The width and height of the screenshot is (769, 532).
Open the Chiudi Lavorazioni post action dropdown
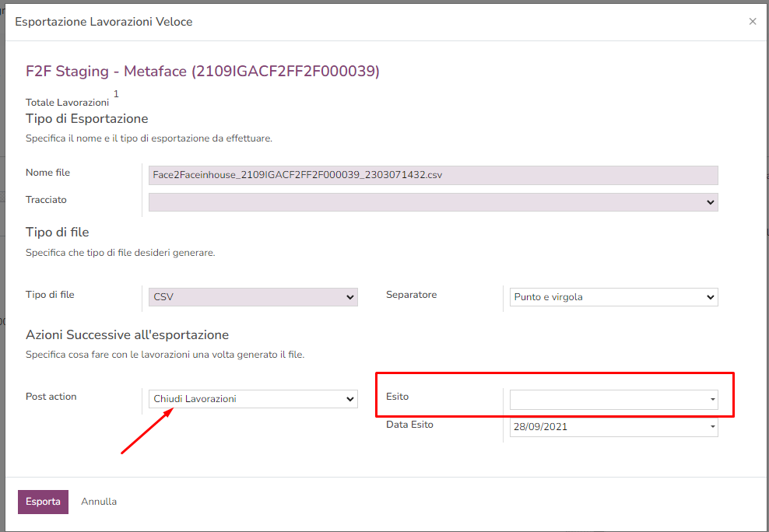click(x=252, y=399)
